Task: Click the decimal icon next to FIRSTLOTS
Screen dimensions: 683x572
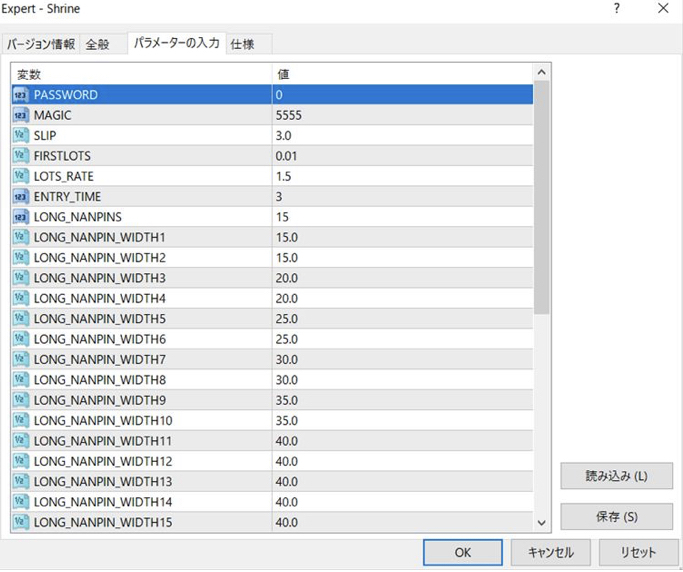Action: click(x=21, y=156)
